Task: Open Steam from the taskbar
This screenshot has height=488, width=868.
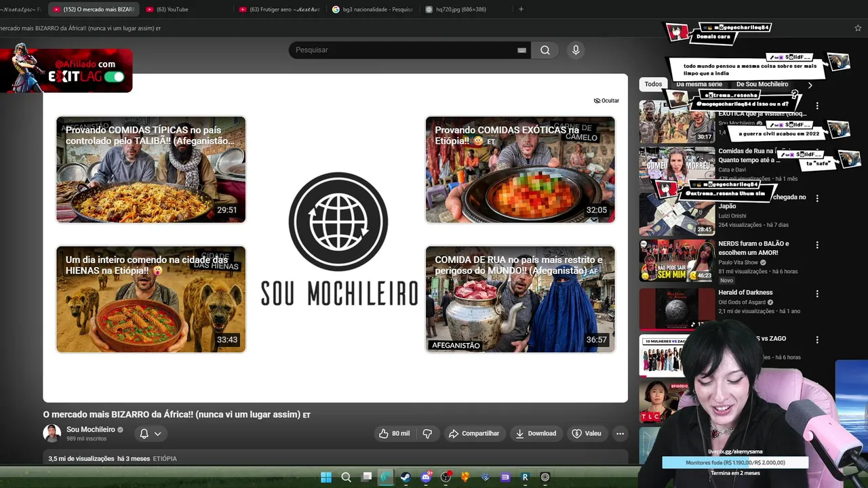Action: (405, 477)
